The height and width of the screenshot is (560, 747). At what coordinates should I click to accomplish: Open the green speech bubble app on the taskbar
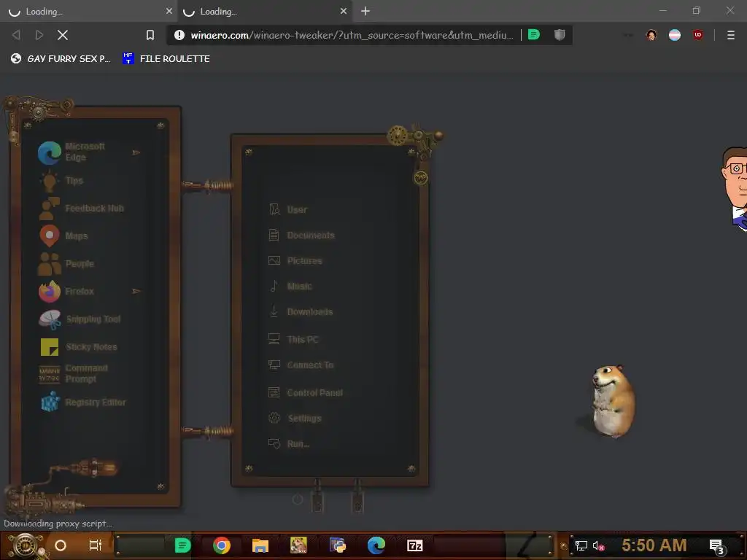pyautogui.click(x=182, y=545)
